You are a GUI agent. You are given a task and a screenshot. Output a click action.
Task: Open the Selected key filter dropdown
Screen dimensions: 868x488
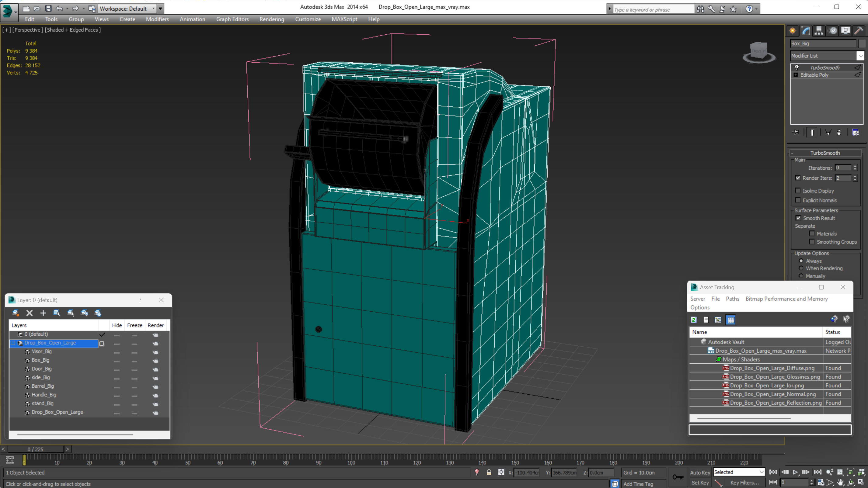tap(739, 472)
